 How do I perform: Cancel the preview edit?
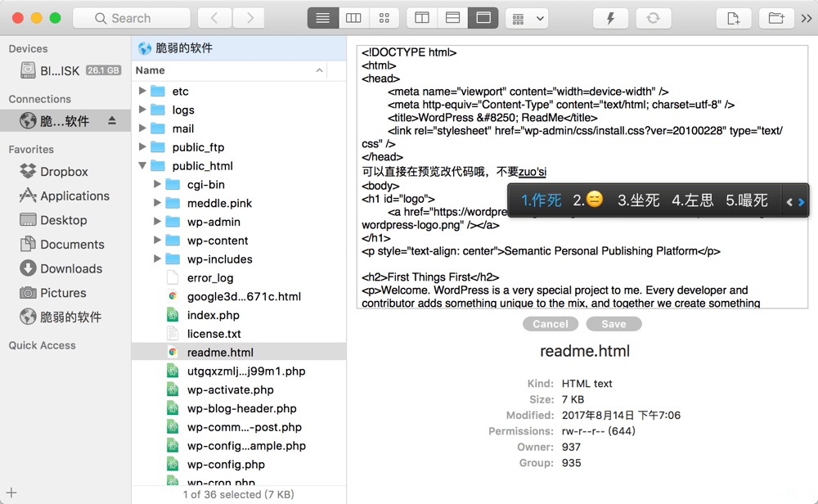551,324
